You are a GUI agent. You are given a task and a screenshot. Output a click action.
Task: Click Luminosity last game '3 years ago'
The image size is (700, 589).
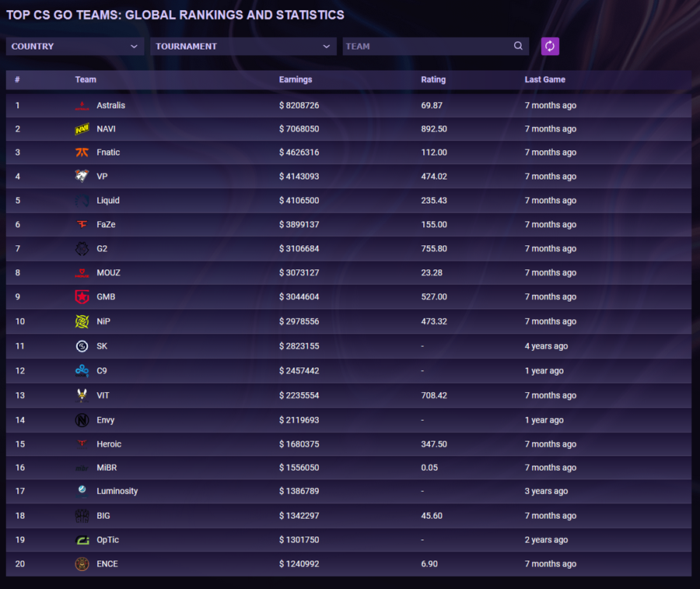546,491
